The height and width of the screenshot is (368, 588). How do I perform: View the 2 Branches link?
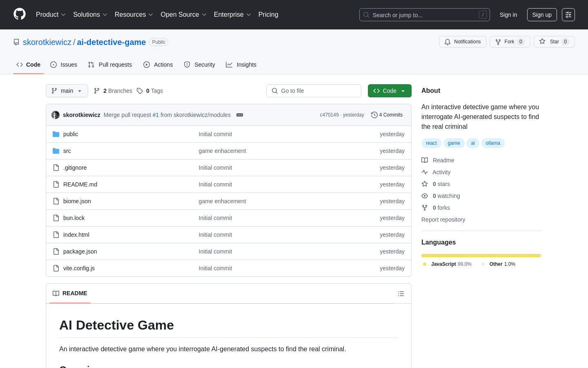113,91
